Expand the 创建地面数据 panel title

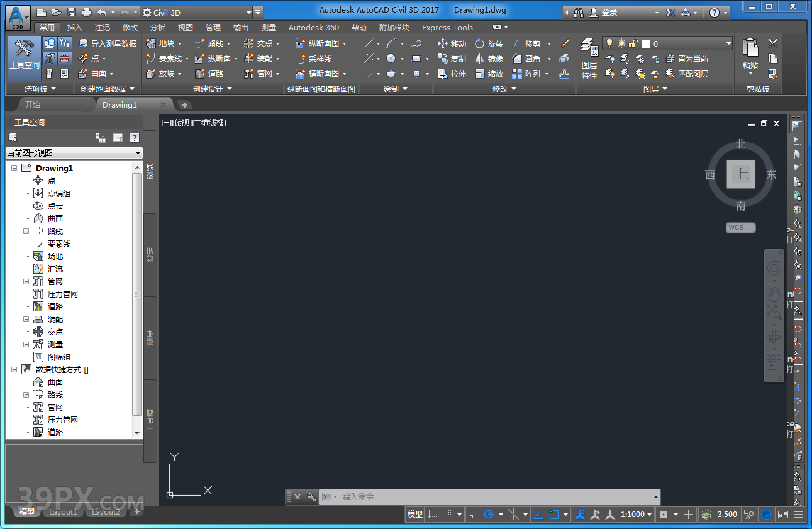108,89
